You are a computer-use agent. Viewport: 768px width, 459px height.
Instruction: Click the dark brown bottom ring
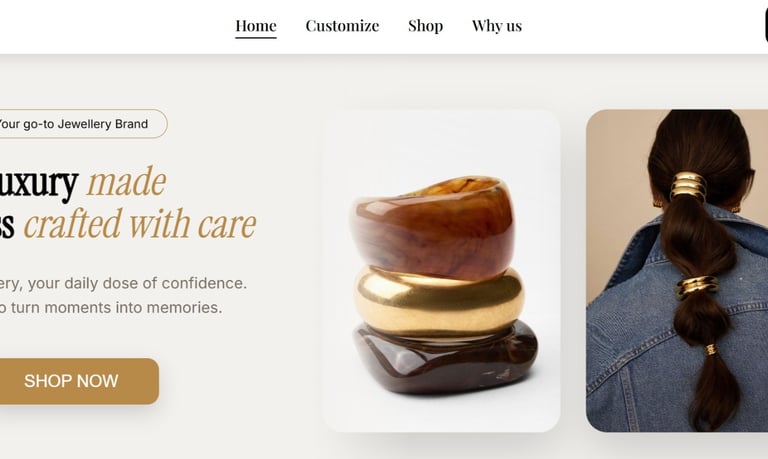click(x=445, y=360)
